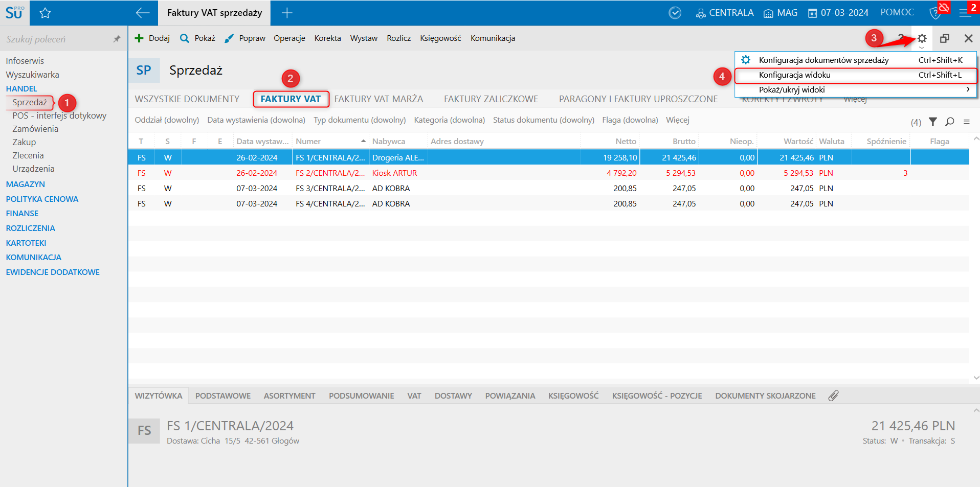Pin the command search panel
980x487 pixels.
pos(117,39)
